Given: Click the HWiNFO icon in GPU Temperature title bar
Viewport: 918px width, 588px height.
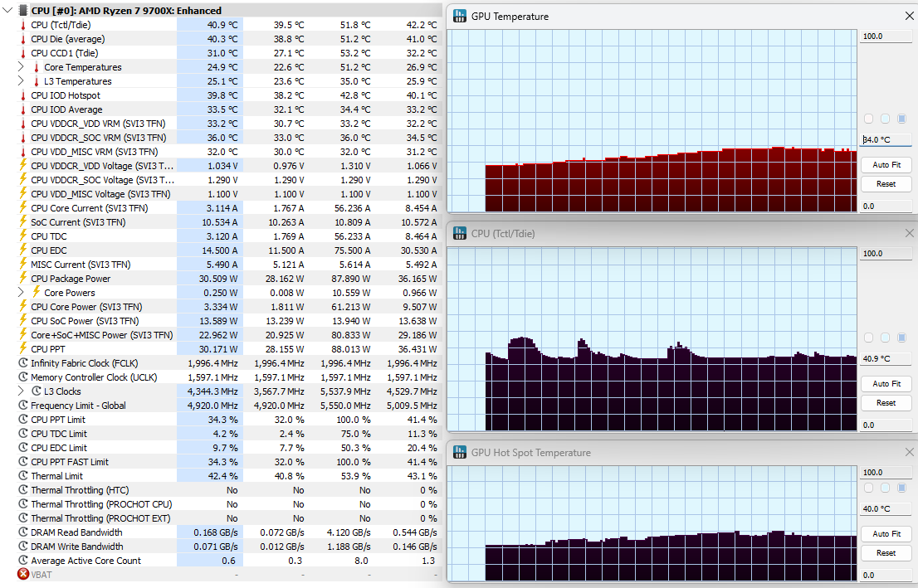Looking at the screenshot, I should click(x=460, y=16).
